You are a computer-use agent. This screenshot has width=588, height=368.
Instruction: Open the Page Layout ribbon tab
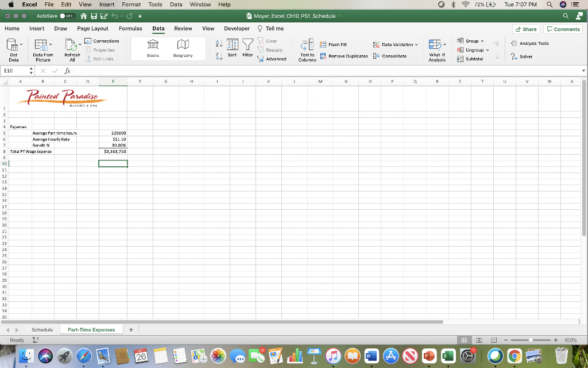pos(92,29)
